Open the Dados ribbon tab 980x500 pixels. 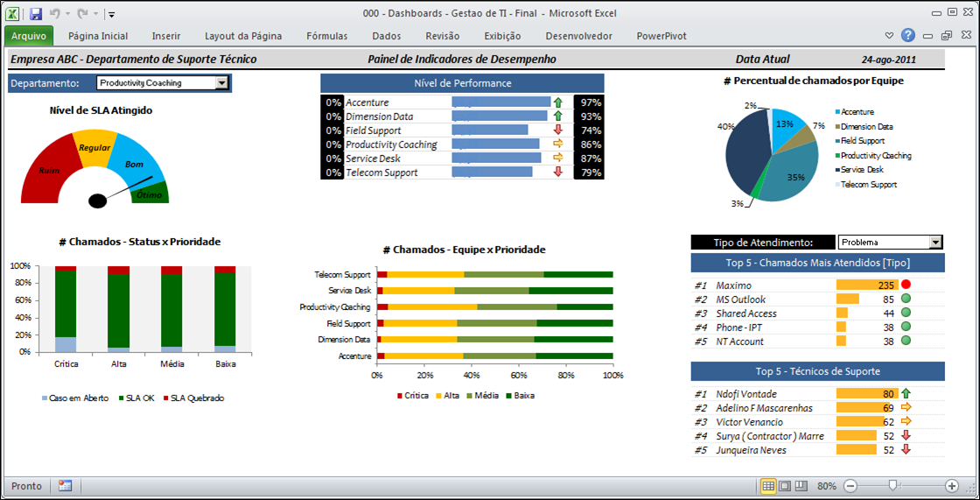point(386,36)
